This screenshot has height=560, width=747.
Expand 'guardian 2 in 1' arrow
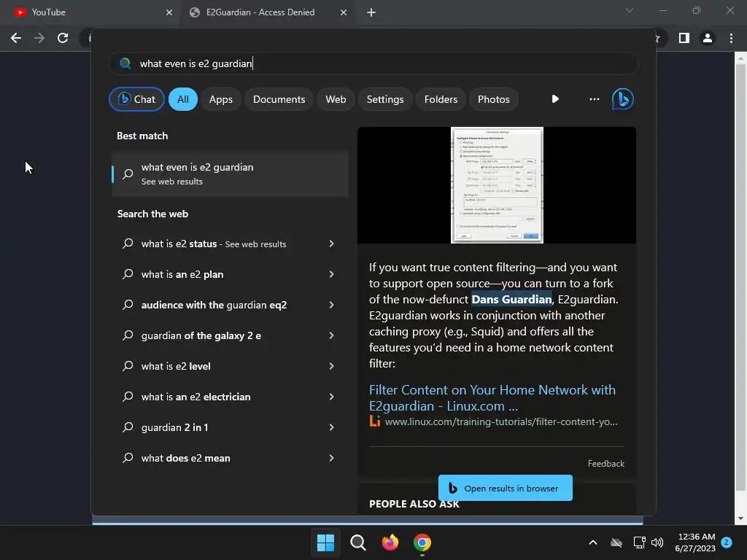(332, 427)
